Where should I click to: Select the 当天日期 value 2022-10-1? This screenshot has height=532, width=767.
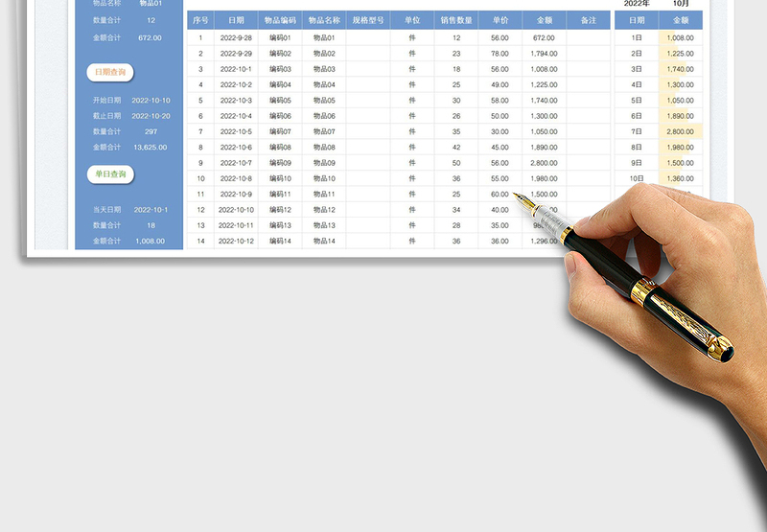(151, 210)
